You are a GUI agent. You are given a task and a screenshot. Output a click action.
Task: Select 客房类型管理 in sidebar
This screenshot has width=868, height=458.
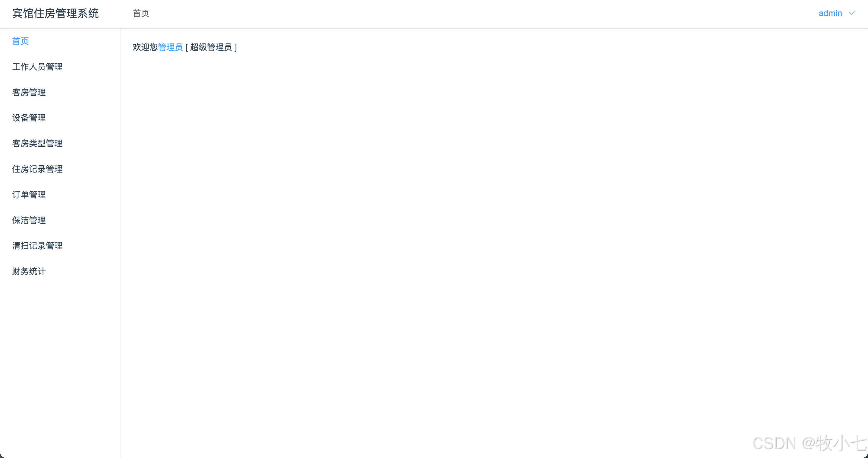pyautogui.click(x=37, y=143)
